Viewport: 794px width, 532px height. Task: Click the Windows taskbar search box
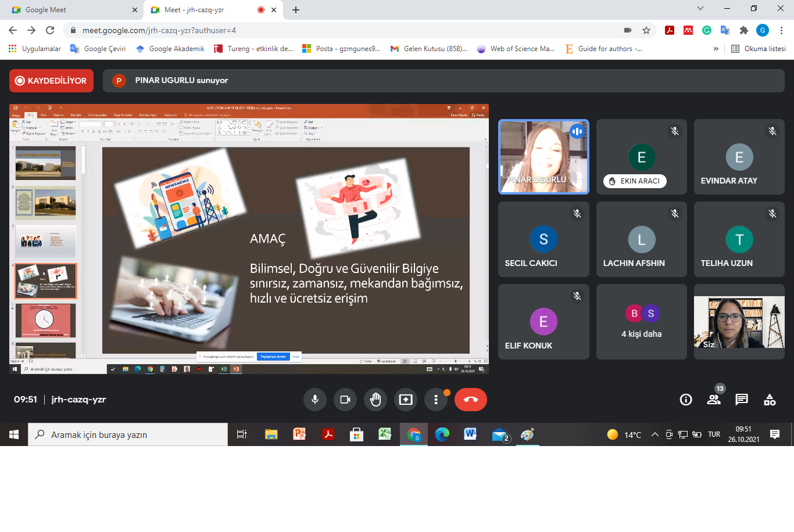point(128,434)
